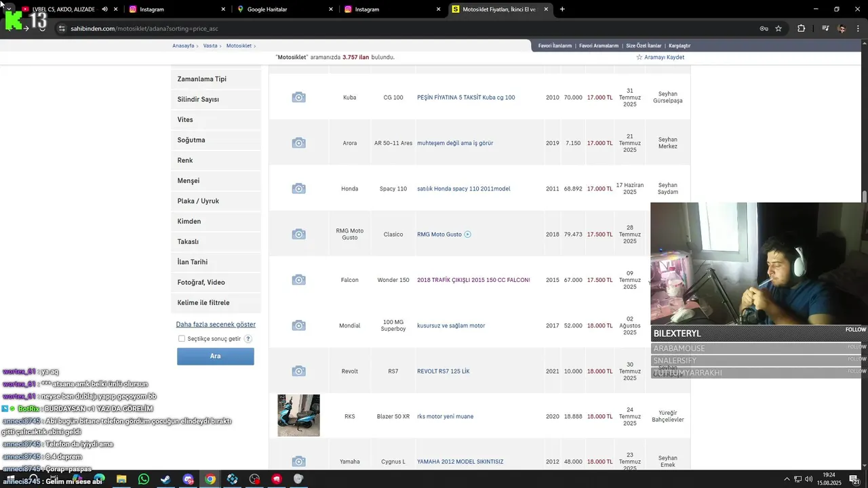
Task: Click the camera placeholder for the Revolt RS7 listing
Action: 298,371
